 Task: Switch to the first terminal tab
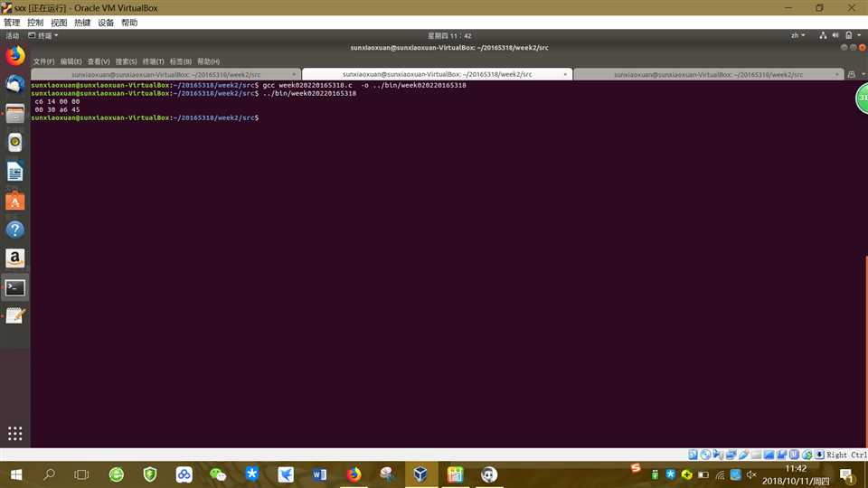[165, 74]
